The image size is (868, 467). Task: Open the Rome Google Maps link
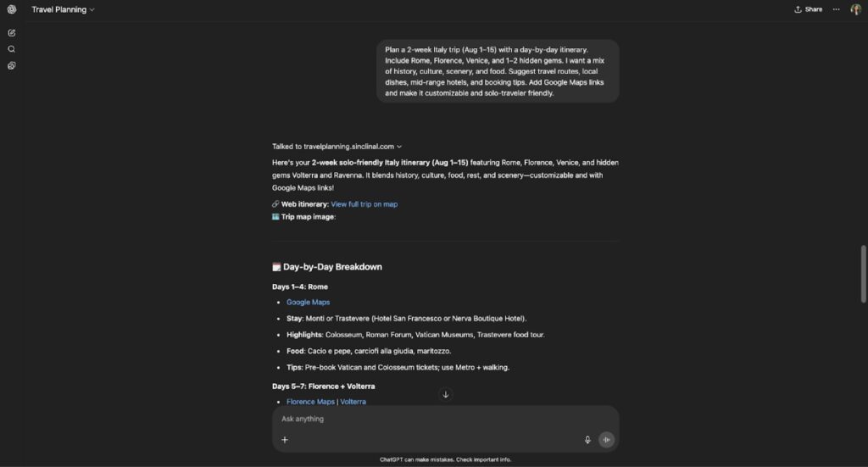pos(308,302)
